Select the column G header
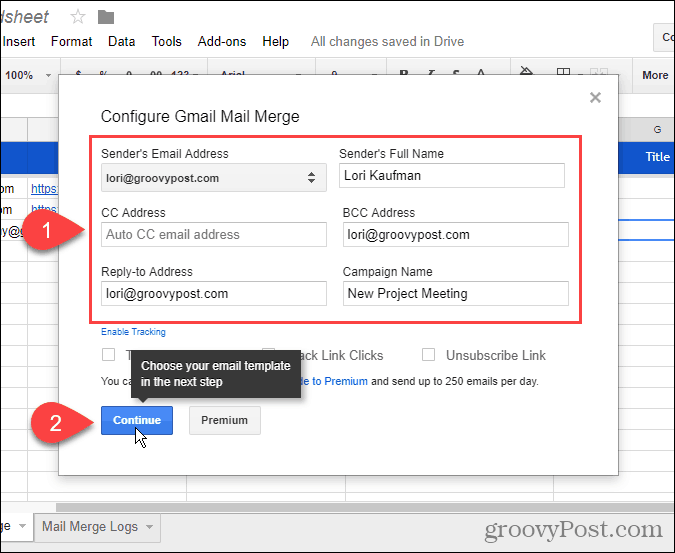Screen dimensions: 675x553 coord(647,130)
